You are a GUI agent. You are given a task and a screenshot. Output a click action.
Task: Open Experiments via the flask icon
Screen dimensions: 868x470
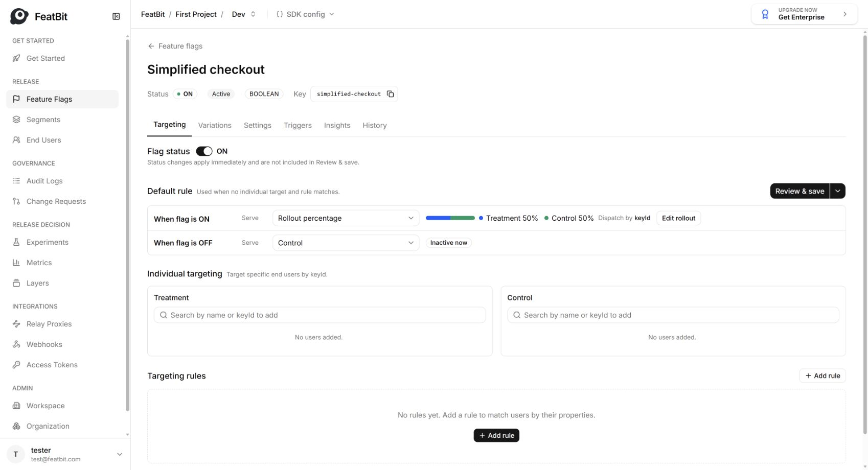pos(16,242)
